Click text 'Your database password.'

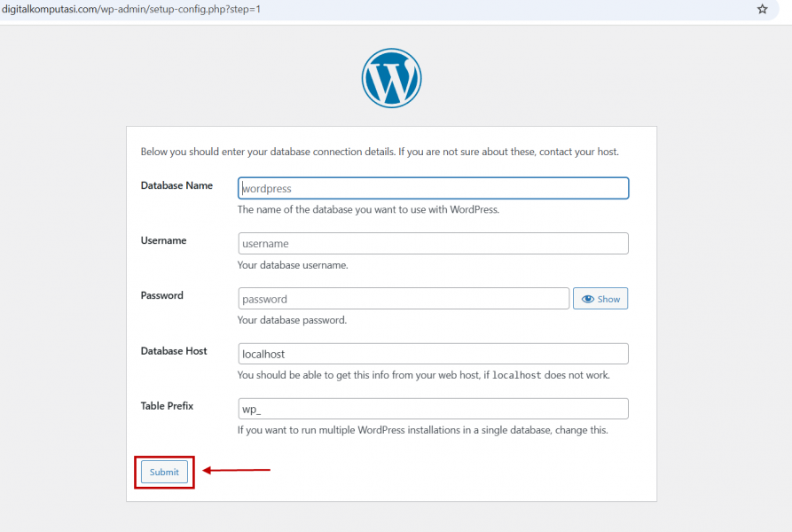[292, 320]
